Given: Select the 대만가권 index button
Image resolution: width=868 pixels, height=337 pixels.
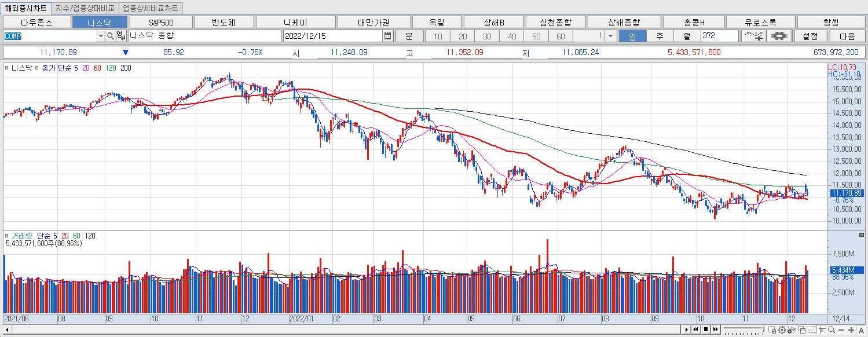Looking at the screenshot, I should click(373, 22).
